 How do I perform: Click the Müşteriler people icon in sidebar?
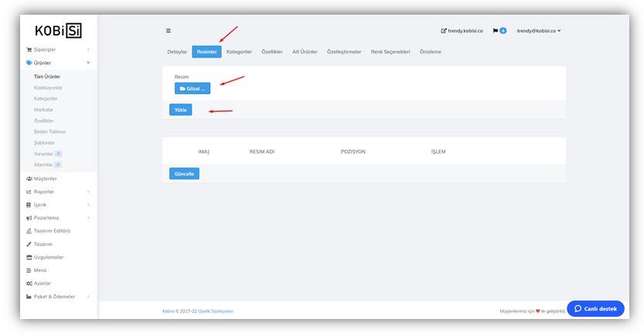pyautogui.click(x=29, y=178)
